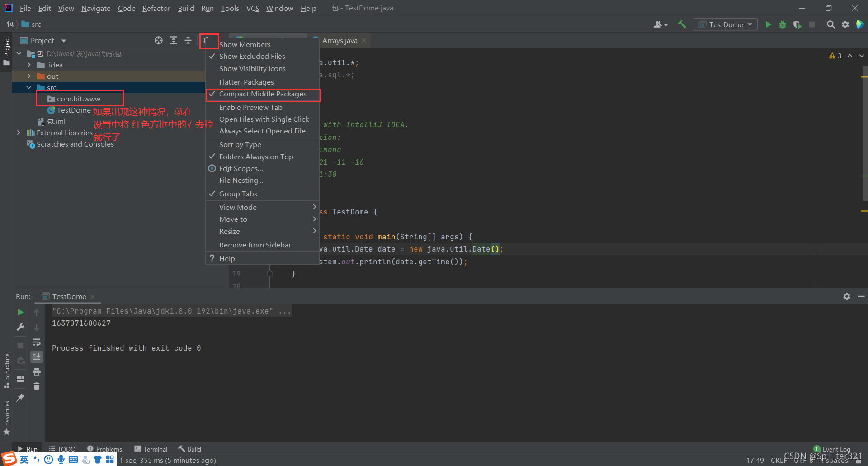
Task: Close the Arrays.java tab
Action: (364, 40)
